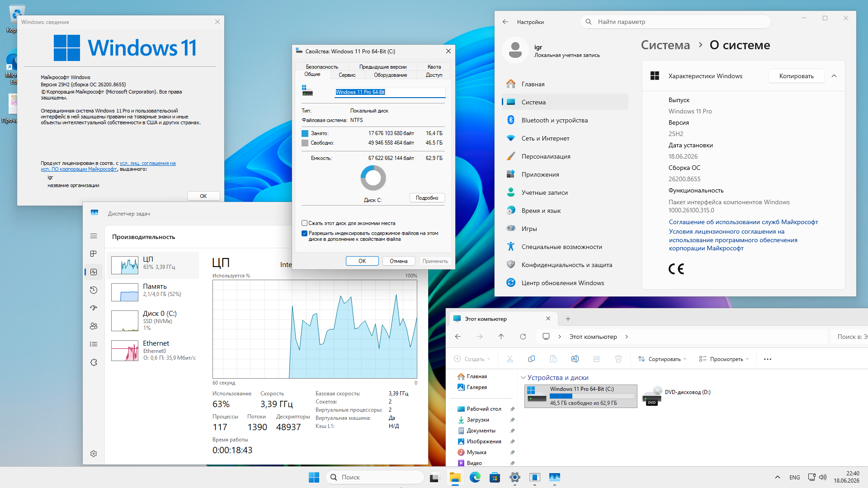Open Services icon in Task Manager sidebar
868x488 pixels.
tap(94, 362)
